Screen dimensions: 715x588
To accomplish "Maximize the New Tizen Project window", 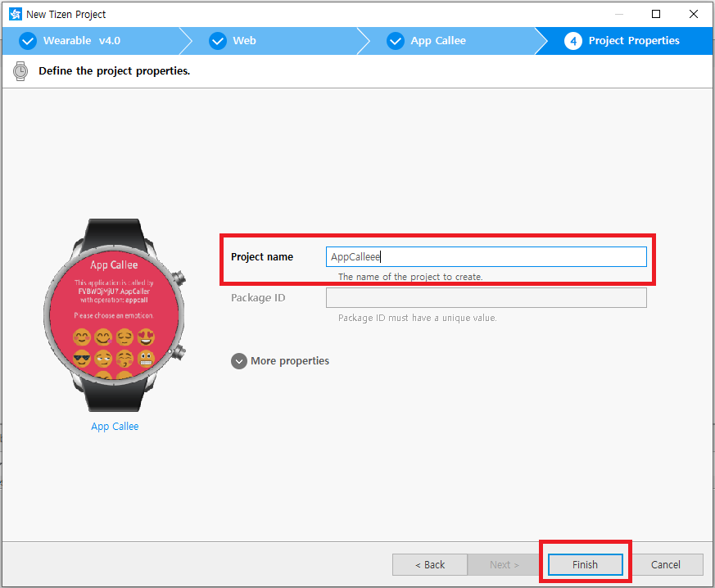I will tap(656, 14).
